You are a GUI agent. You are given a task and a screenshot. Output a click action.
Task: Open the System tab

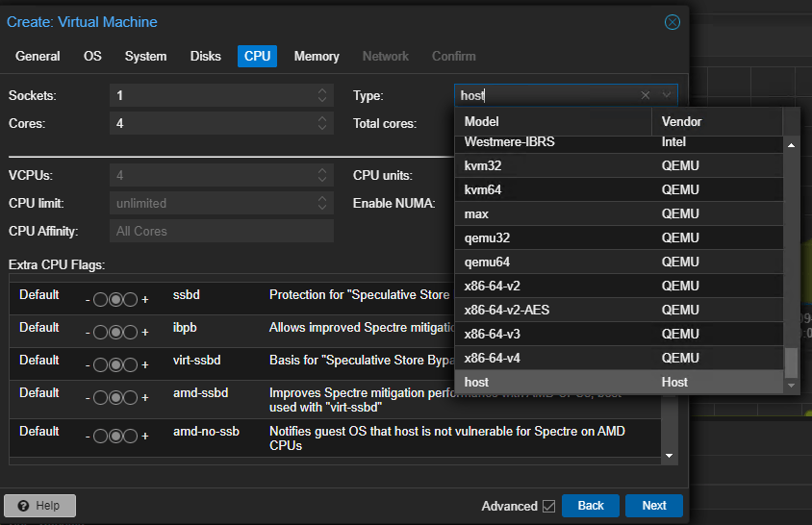(x=145, y=56)
